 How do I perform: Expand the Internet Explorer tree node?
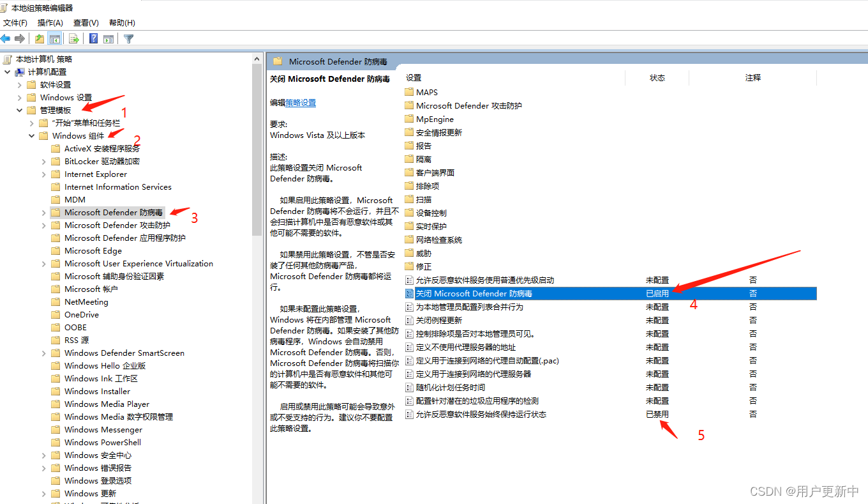43,174
